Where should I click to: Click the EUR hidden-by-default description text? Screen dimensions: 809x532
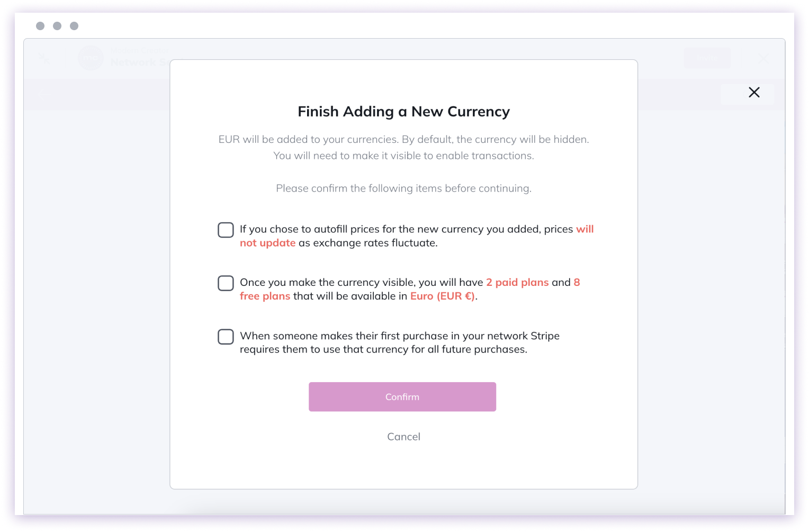click(x=403, y=147)
